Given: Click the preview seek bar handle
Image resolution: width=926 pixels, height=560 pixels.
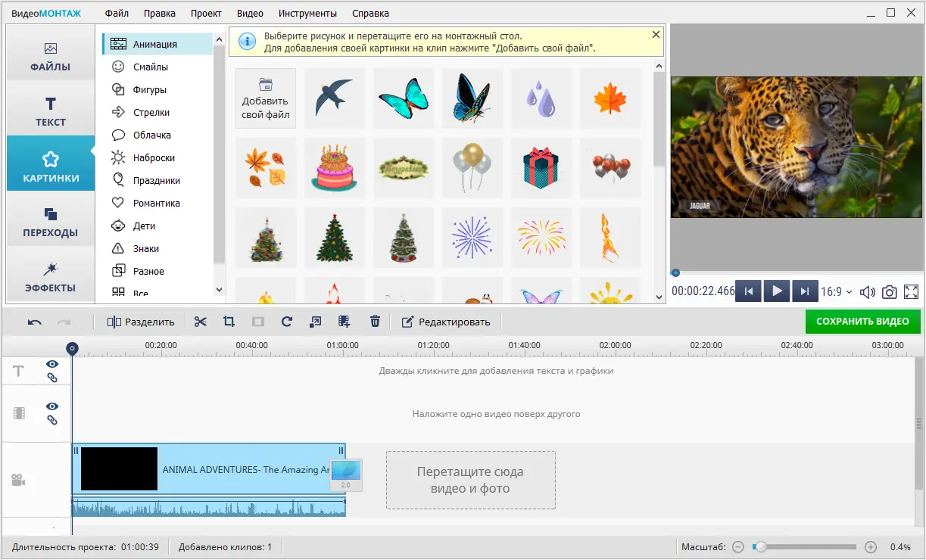Looking at the screenshot, I should [675, 273].
